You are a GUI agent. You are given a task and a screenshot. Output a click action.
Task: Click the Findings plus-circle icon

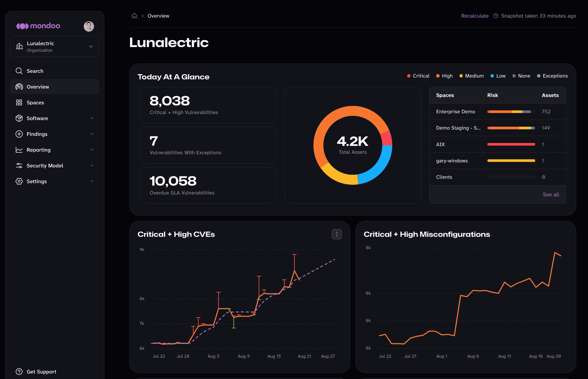tap(19, 134)
